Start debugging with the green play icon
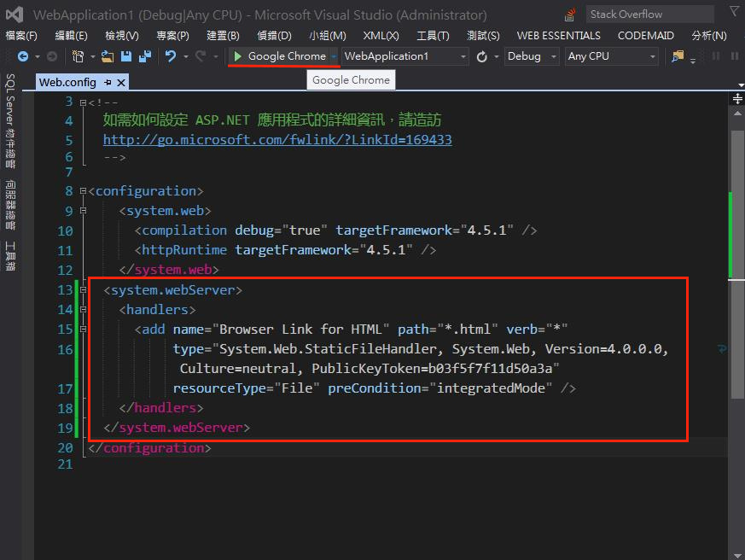The width and height of the screenshot is (745, 560). coord(237,56)
